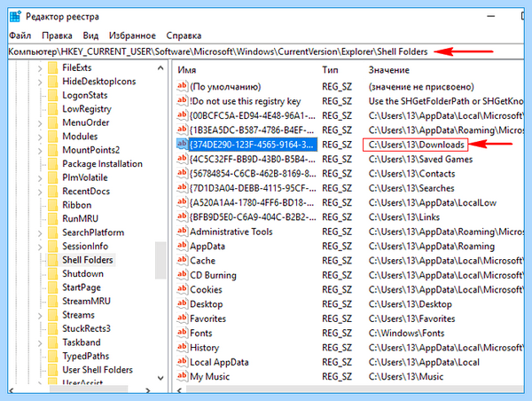Click values pane horizontal scroll left arrow
532x401 pixels.
(179, 390)
